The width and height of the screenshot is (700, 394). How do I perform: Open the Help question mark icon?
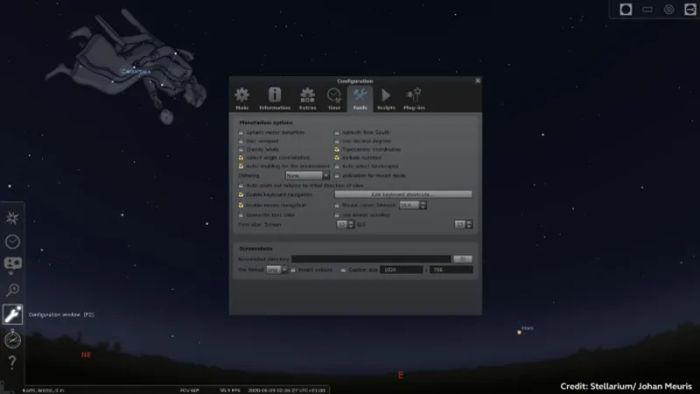pos(12,362)
